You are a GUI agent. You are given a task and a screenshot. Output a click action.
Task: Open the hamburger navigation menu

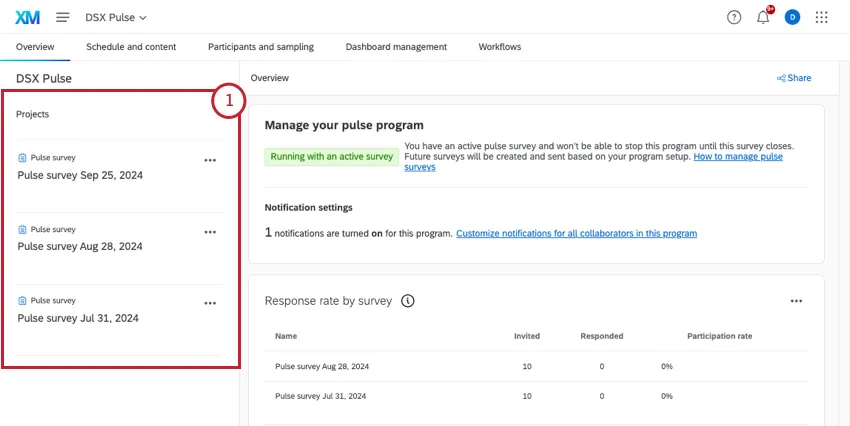[63, 17]
